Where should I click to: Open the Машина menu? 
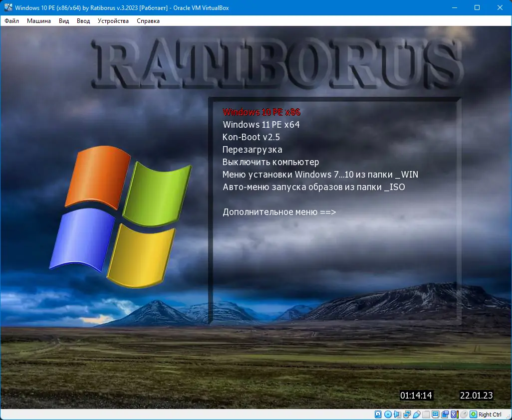(39, 21)
